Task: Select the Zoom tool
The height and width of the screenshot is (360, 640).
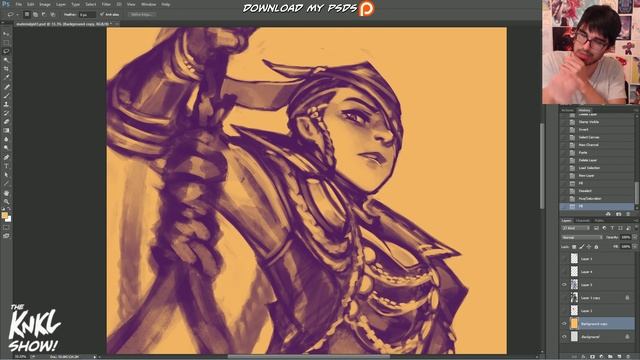Action: point(6,202)
